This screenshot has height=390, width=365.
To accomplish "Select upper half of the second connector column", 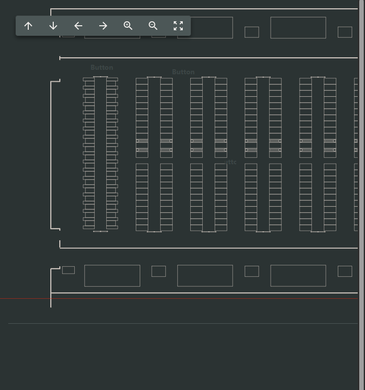I will click(x=154, y=117).
